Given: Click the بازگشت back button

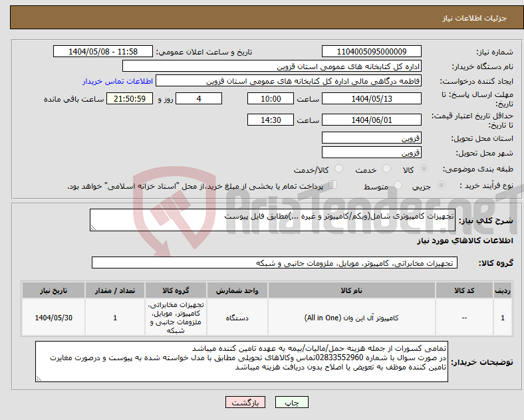Looking at the screenshot, I should click(245, 403).
